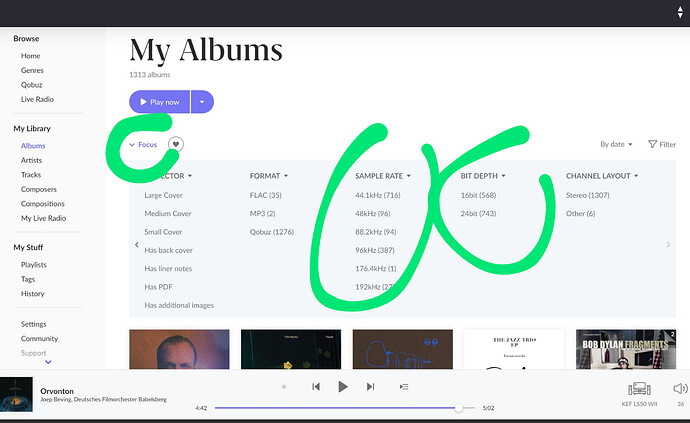The height and width of the screenshot is (423, 690).
Task: Filter by Small Cover
Action: [x=163, y=232]
